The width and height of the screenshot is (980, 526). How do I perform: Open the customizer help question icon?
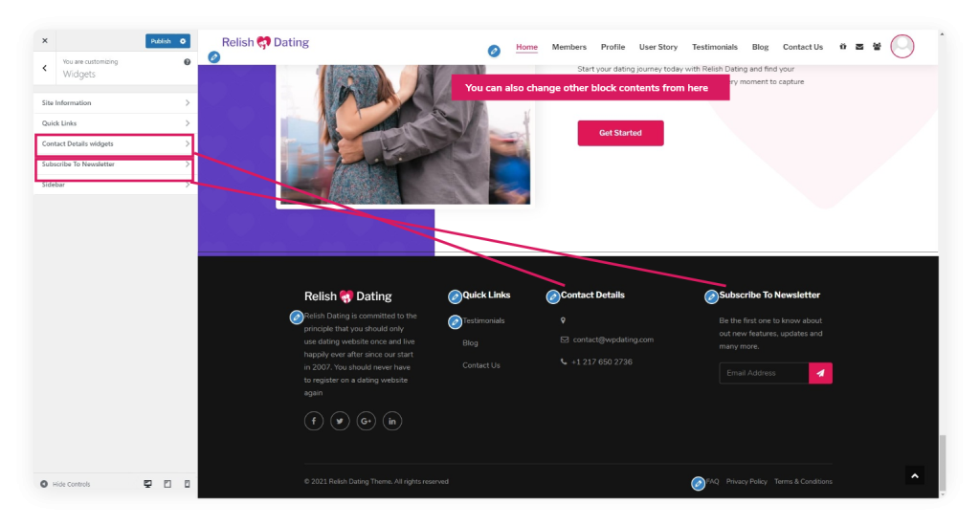[187, 62]
